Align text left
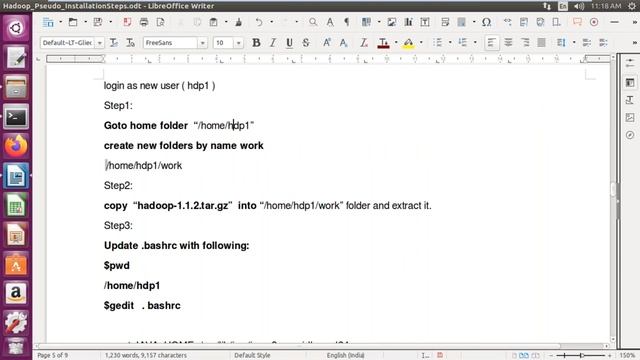Viewport: 640px width, 360px height. coord(491,42)
